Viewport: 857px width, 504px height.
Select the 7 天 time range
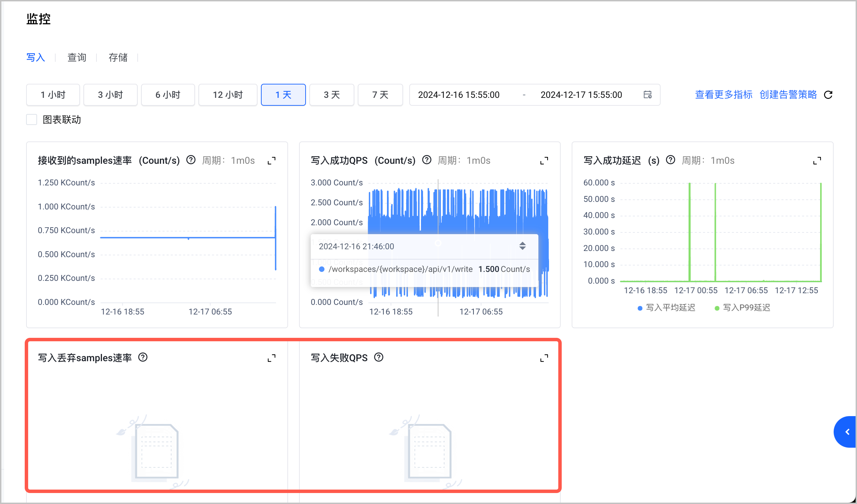coord(380,95)
